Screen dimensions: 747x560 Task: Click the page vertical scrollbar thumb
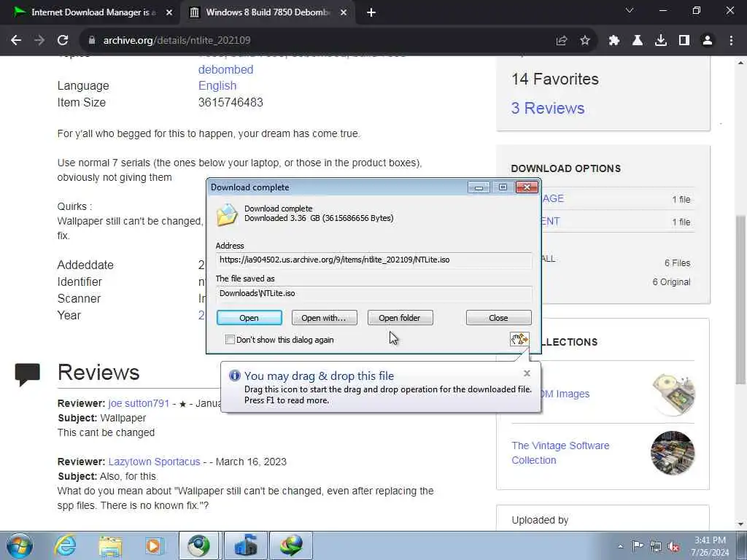pos(740,298)
